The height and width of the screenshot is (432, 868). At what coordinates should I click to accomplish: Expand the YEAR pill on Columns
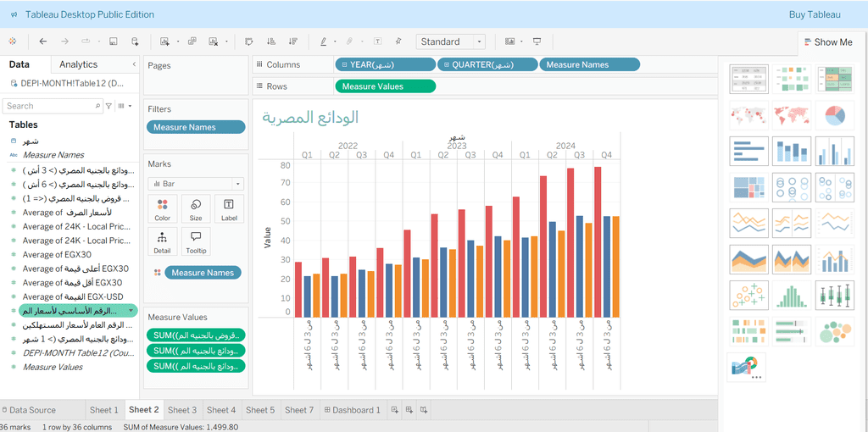click(342, 64)
